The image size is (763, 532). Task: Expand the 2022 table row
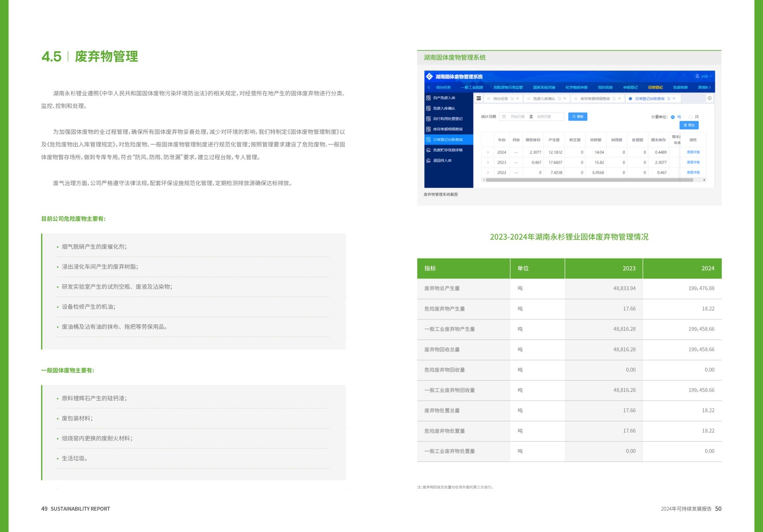coord(488,172)
